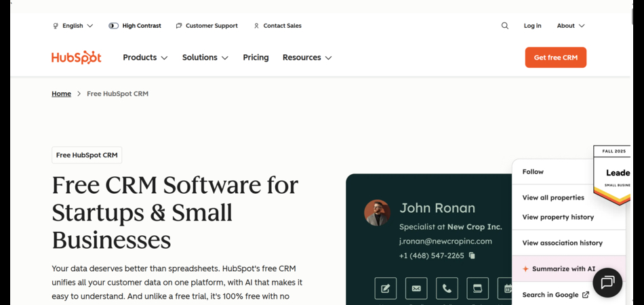The width and height of the screenshot is (644, 305).
Task: Click the HubSpot logo
Action: [77, 58]
